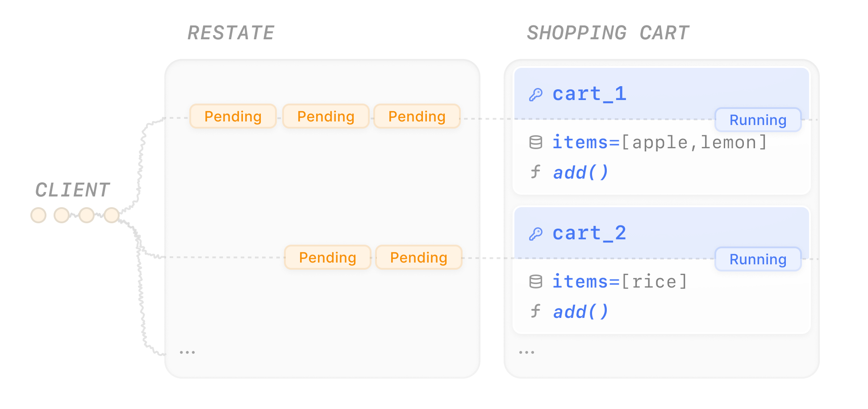Expand the ellipsis in the Shopping Cart panel
Viewport: 868px width, 409px height.
point(526,352)
